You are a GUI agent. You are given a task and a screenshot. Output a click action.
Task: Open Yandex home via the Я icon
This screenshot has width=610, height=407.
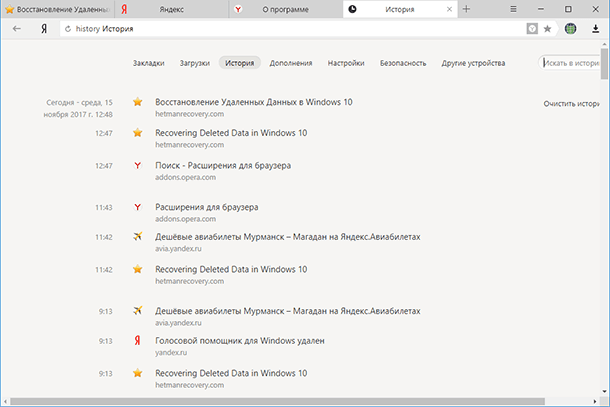(x=44, y=28)
